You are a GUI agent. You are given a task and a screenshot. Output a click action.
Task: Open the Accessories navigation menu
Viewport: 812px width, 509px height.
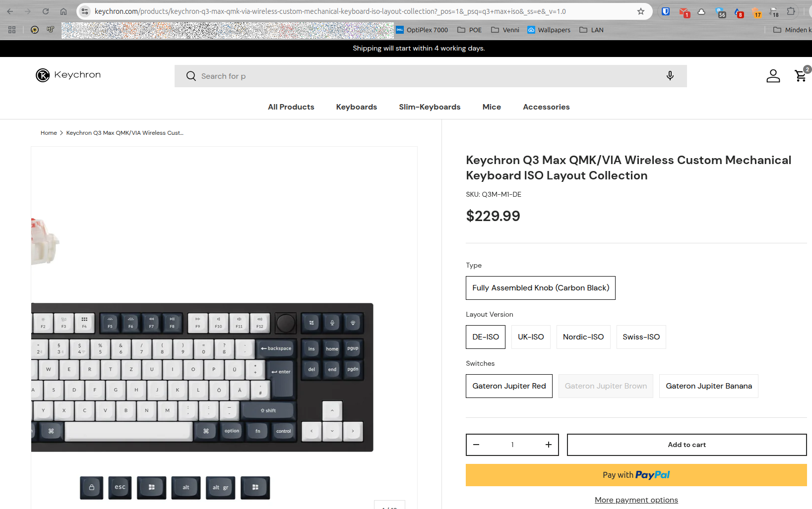pyautogui.click(x=546, y=107)
